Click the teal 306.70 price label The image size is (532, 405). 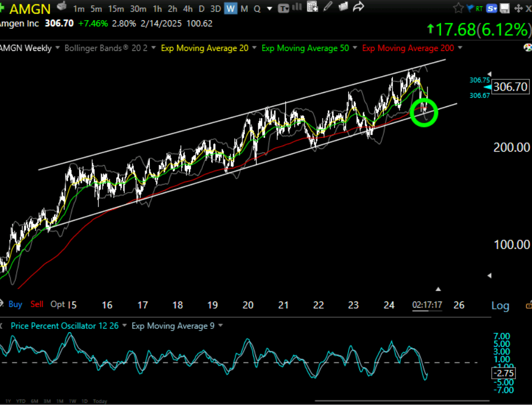pyautogui.click(x=509, y=87)
